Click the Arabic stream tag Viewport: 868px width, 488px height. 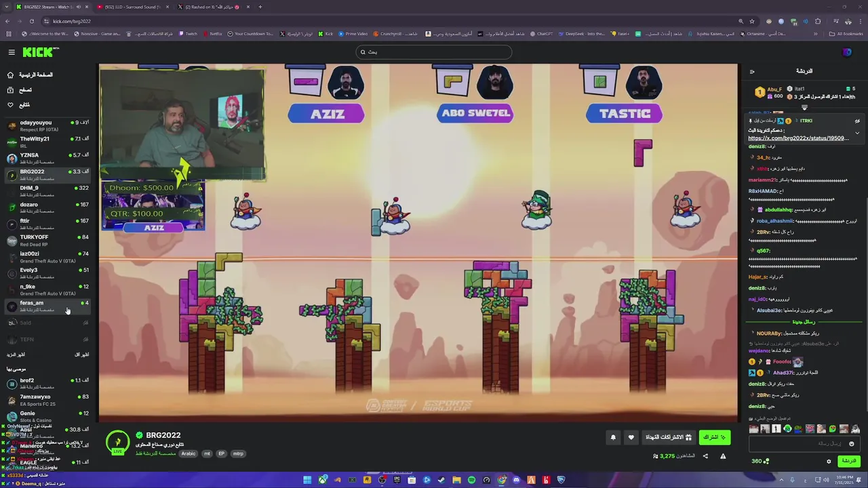point(188,453)
